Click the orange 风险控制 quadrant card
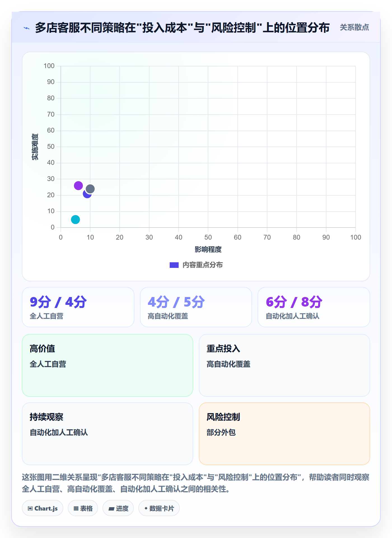This screenshot has width=392, height=538. click(x=284, y=434)
